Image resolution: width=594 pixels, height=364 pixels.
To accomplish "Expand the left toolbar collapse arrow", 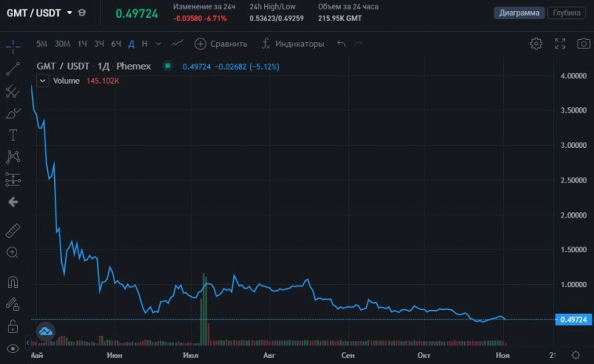I will click(27, 343).
